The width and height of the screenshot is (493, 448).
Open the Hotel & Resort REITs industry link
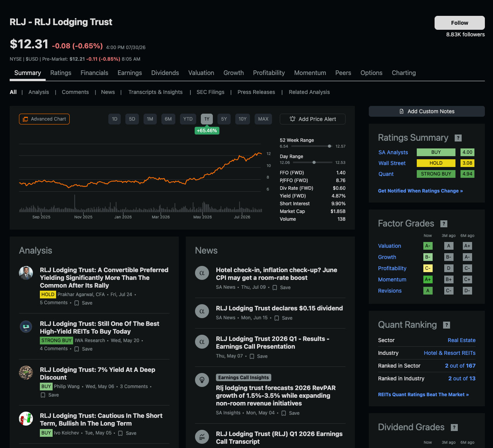450,353
